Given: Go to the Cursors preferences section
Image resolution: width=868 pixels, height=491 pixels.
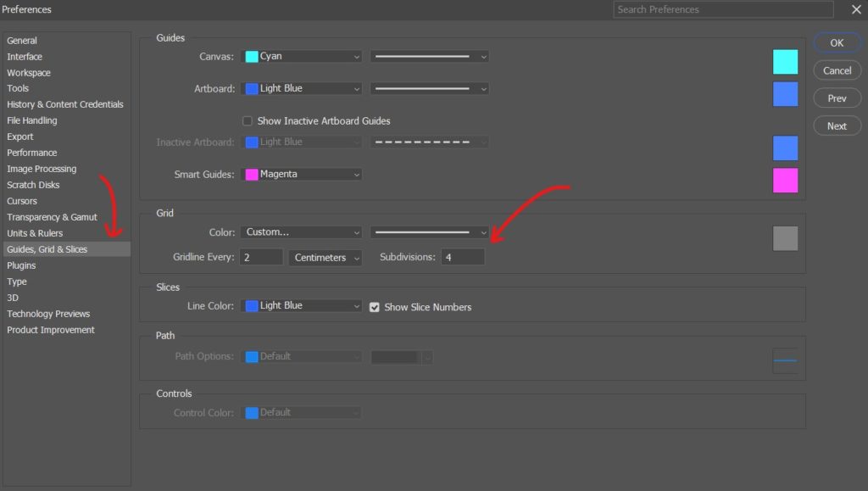Looking at the screenshot, I should click(x=21, y=201).
